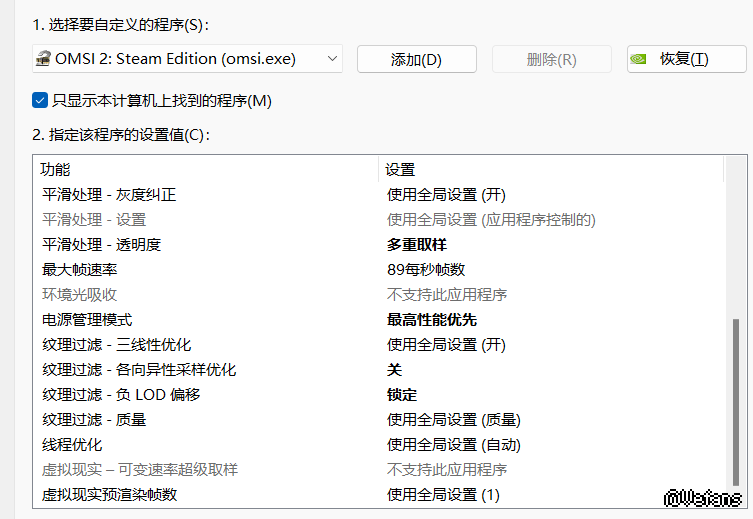The image size is (753, 519).
Task: Select the 设置 column header
Action: coord(400,169)
